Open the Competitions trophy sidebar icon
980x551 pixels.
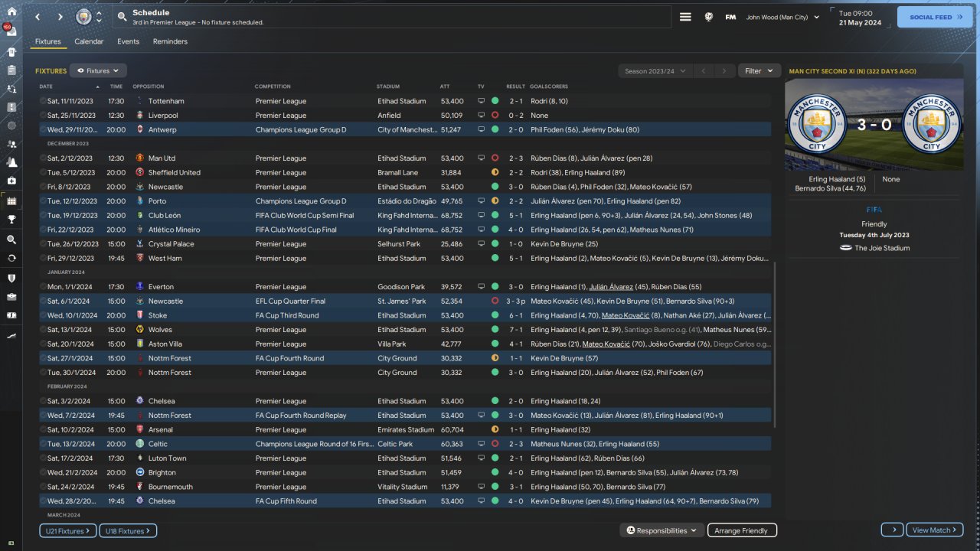coord(11,220)
